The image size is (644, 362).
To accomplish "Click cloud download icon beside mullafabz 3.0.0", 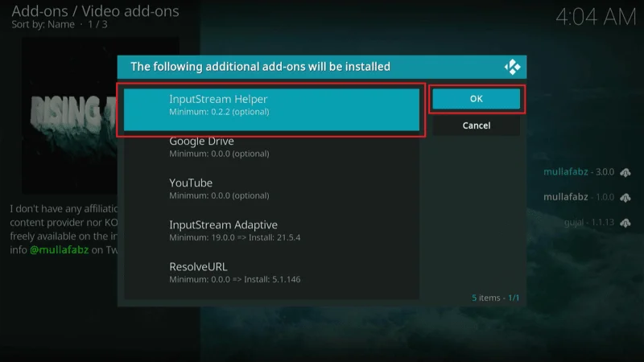I will point(625,172).
